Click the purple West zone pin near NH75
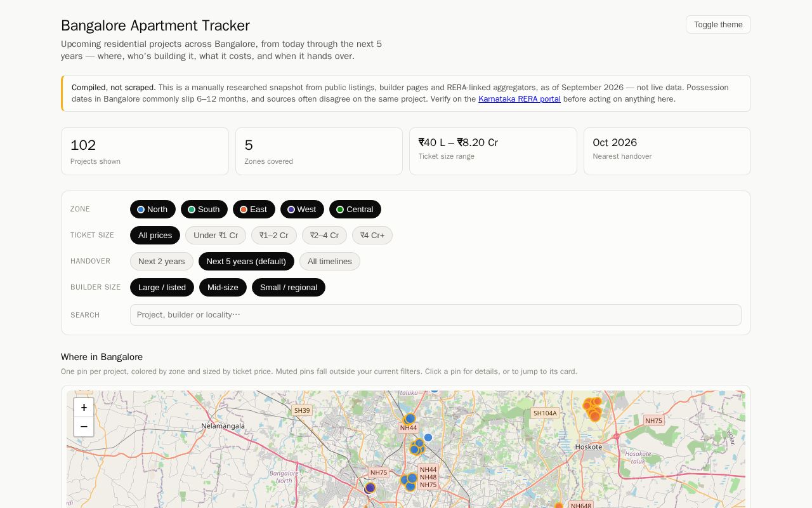This screenshot has width=812, height=508. click(370, 488)
